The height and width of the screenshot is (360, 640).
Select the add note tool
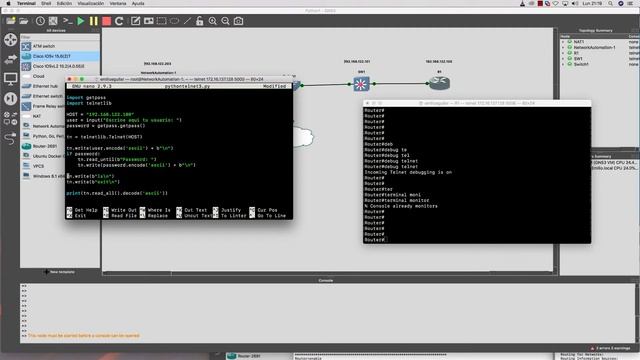pos(136,21)
